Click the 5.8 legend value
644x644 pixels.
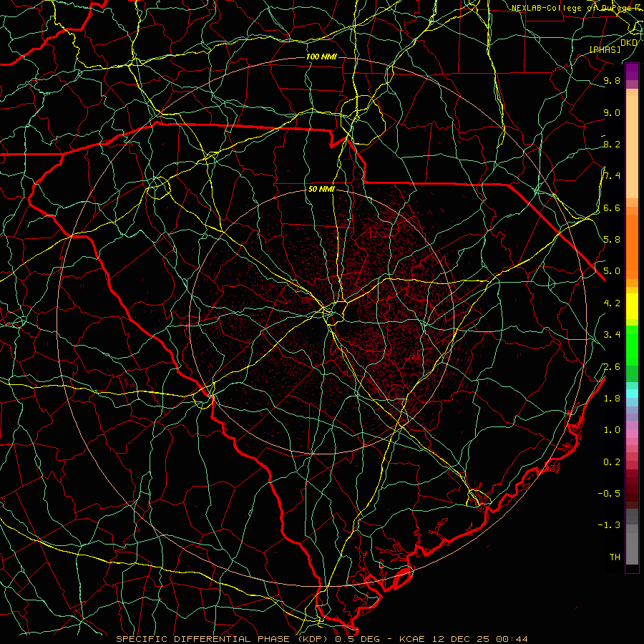coord(612,240)
